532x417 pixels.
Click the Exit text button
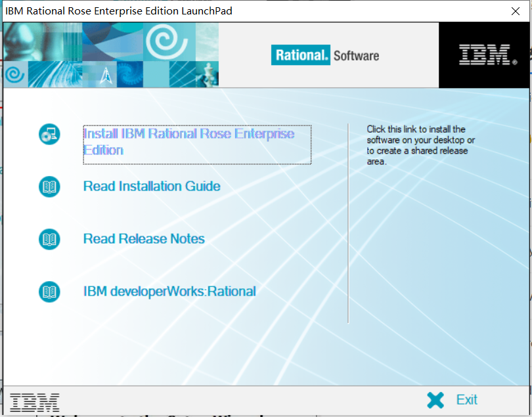click(467, 400)
